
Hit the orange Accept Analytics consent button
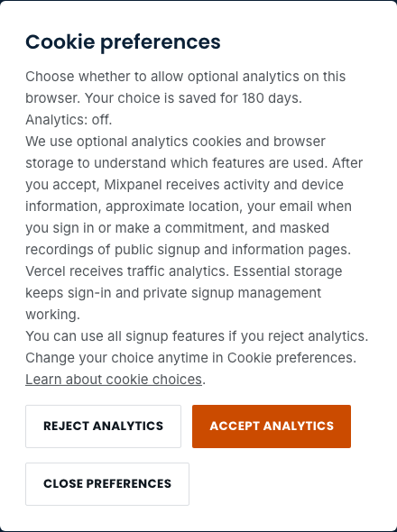coord(272,427)
